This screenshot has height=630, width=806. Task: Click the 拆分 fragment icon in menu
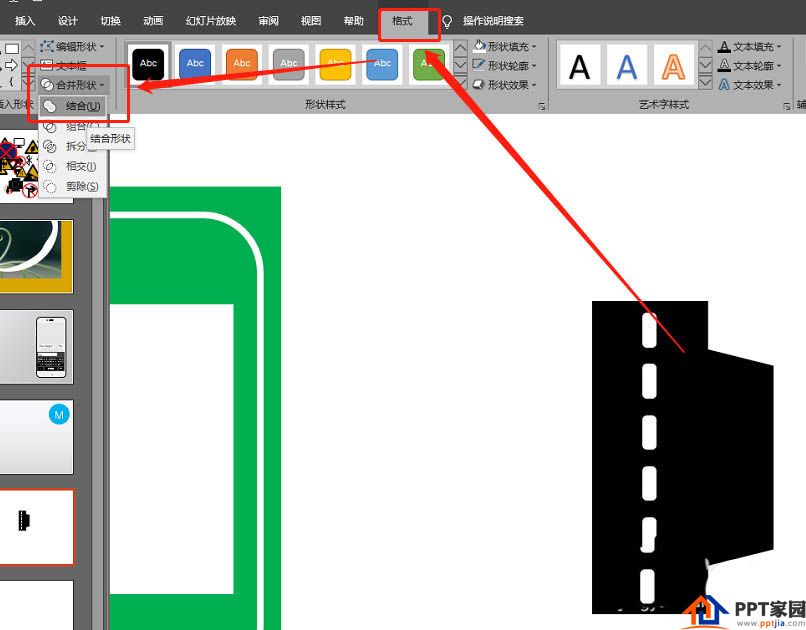pyautogui.click(x=50, y=146)
